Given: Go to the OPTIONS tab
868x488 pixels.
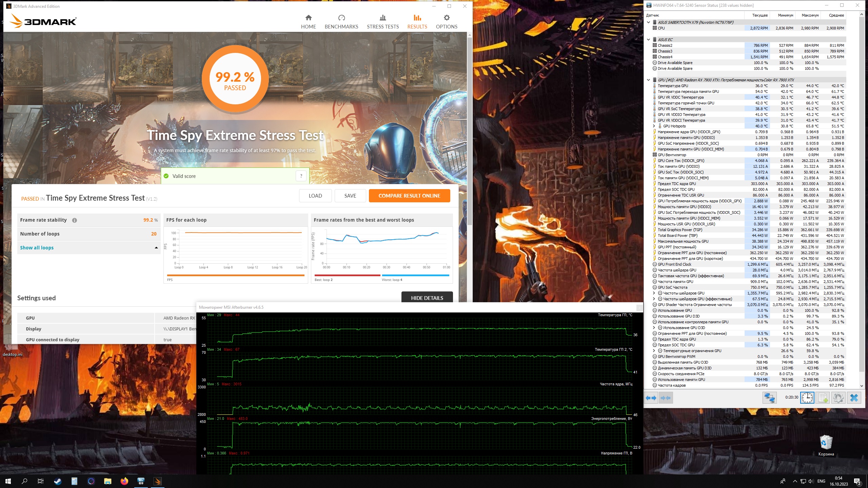Looking at the screenshot, I should click(x=446, y=22).
